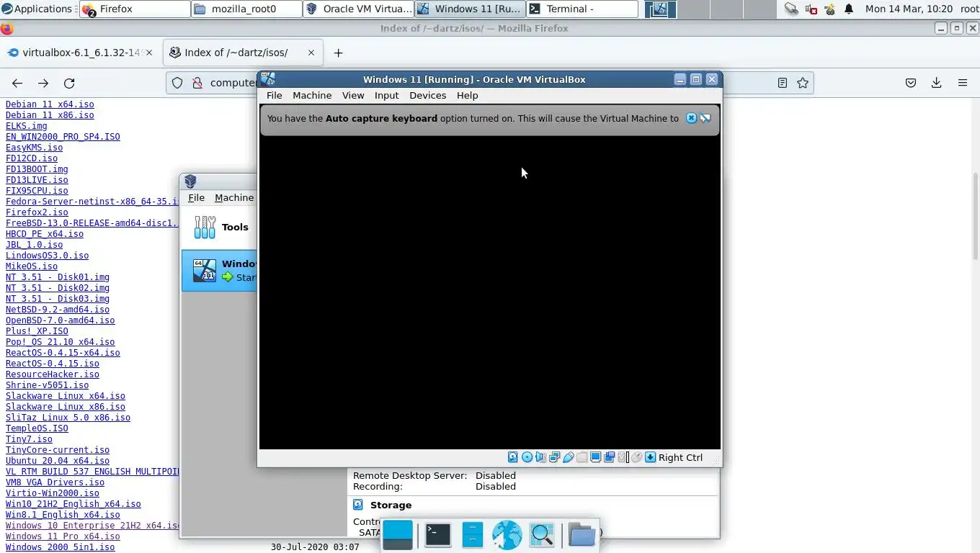This screenshot has height=553, width=980.
Task: Click the Firefox shield tracking protection icon
Action: 177,83
